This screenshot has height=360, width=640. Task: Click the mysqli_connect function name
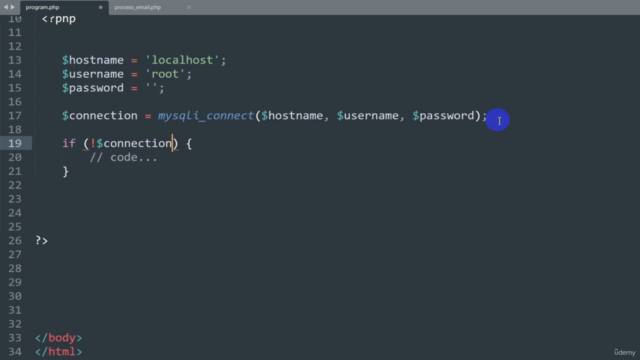click(206, 116)
